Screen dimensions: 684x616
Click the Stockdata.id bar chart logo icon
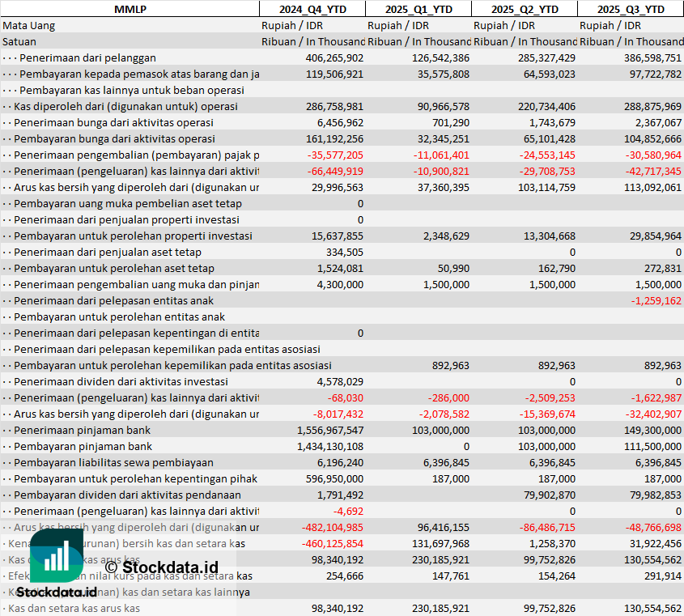[x=57, y=555]
